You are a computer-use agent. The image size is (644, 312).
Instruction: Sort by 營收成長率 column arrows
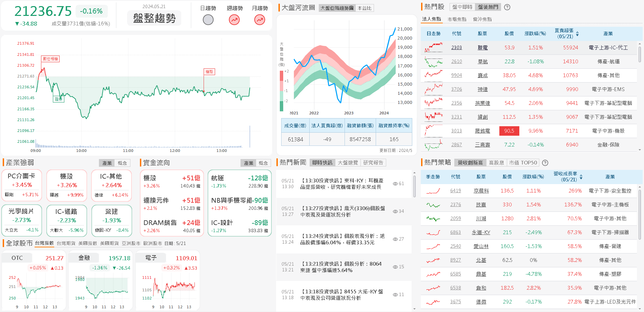click(x=581, y=177)
